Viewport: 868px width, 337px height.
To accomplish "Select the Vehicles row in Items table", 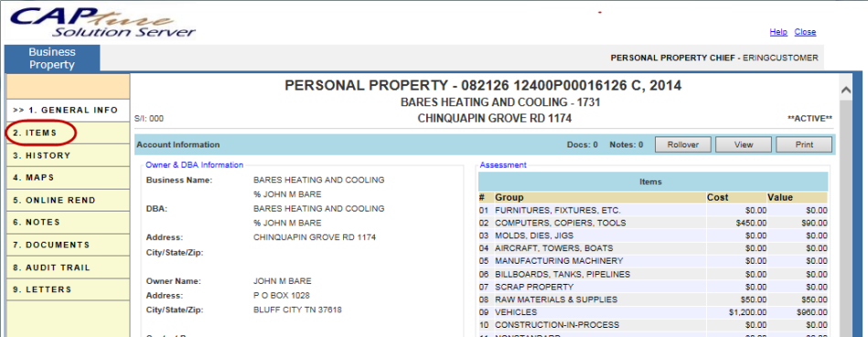I will coord(653,312).
